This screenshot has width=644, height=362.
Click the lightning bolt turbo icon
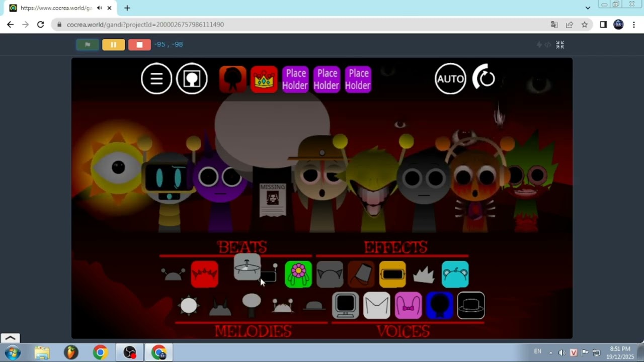coord(539,45)
